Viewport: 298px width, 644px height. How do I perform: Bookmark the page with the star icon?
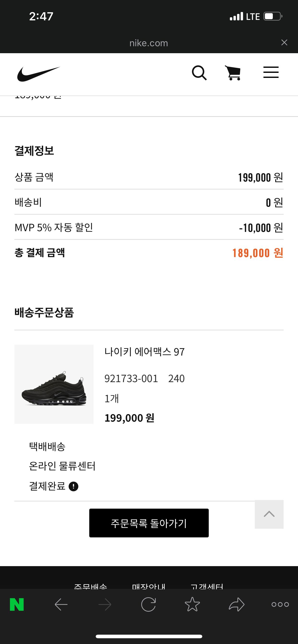pos(192,604)
